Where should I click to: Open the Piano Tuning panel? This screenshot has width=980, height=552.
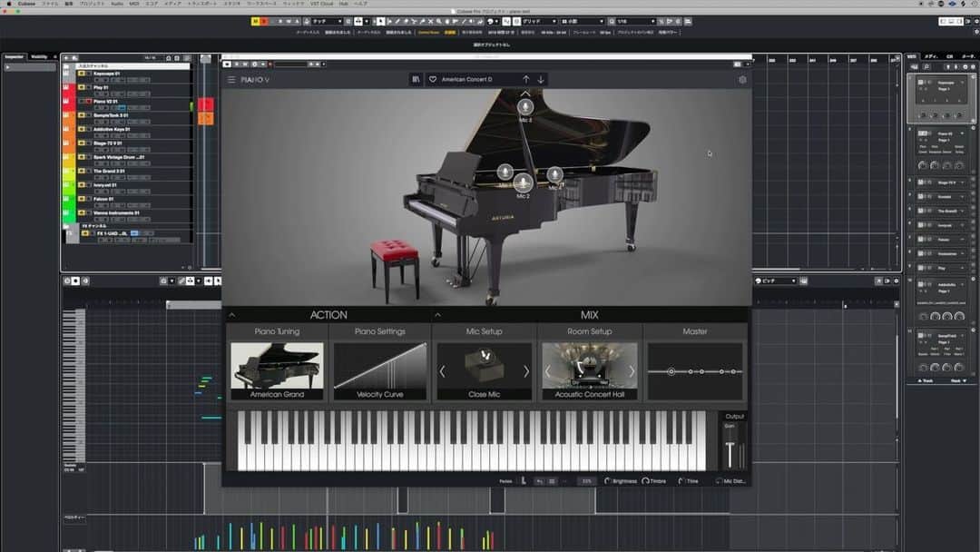pyautogui.click(x=277, y=331)
